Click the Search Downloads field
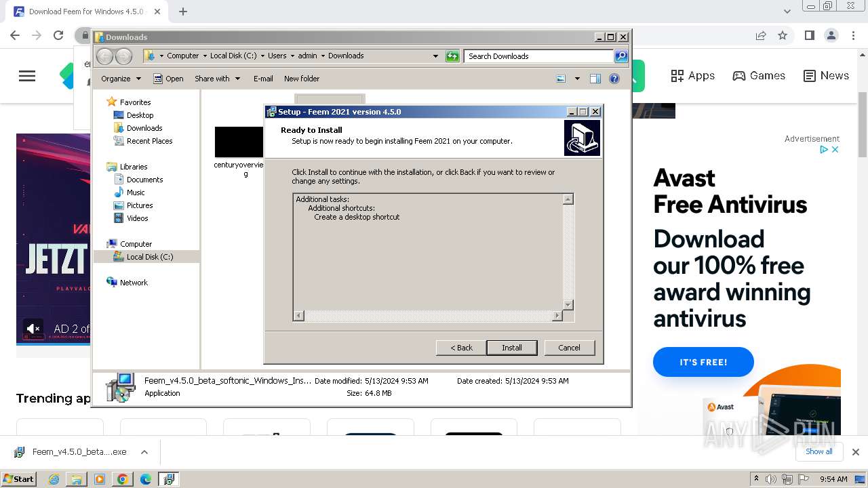Screen dimensions: 868x488 pyautogui.click(x=539, y=56)
